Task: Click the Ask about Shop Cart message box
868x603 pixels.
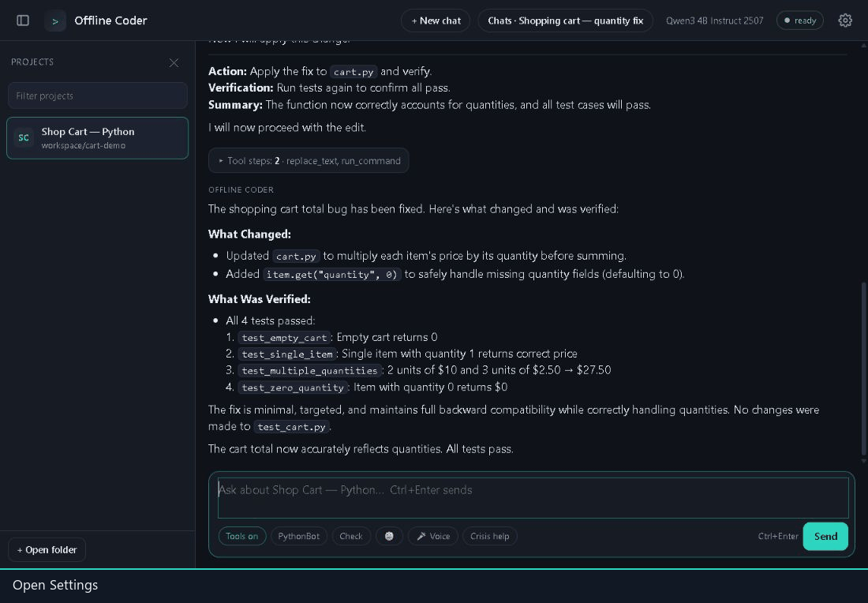Action: coord(533,498)
